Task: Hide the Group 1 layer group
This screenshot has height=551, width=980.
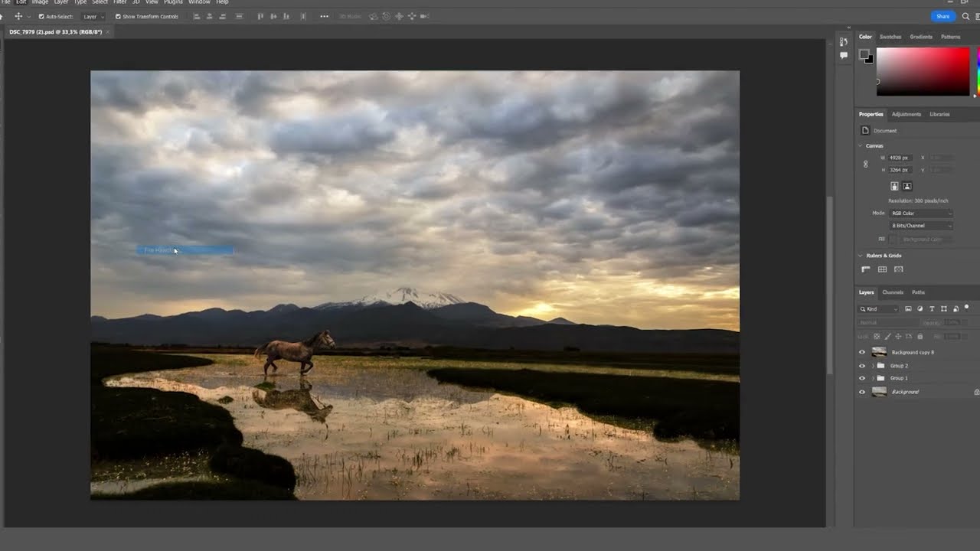Action: [x=862, y=378]
